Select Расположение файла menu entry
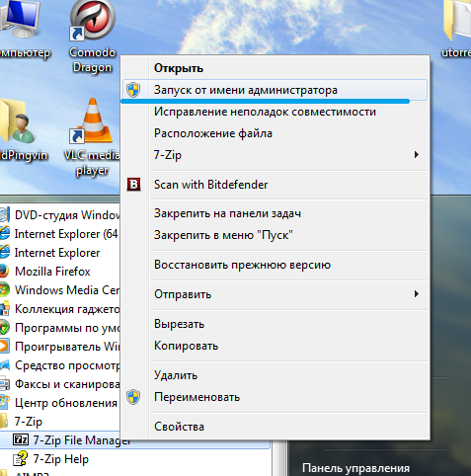 click(275, 133)
